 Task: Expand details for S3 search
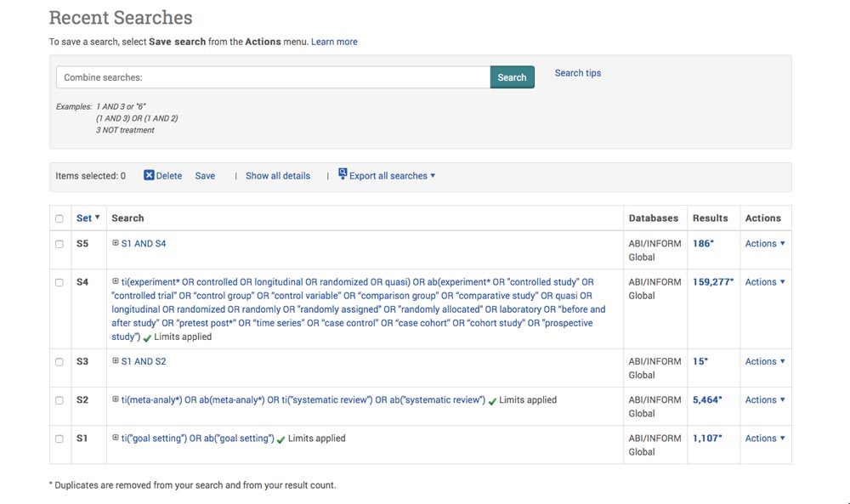coord(115,360)
